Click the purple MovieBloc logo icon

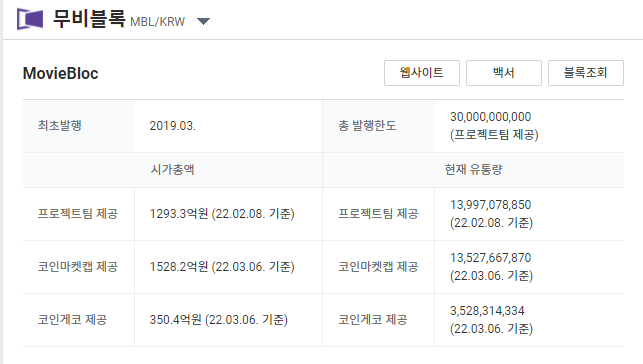point(30,19)
